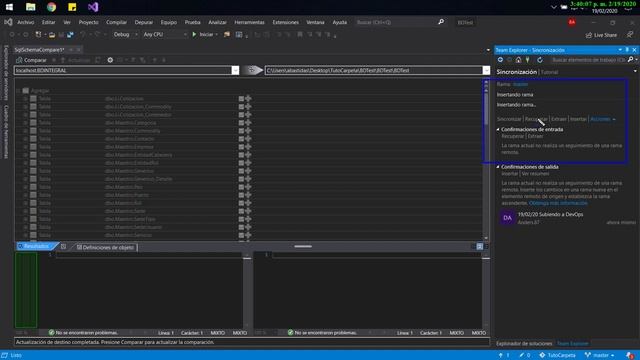
Task: Click the Insertar link next to Extraer
Action: pyautogui.click(x=578, y=119)
